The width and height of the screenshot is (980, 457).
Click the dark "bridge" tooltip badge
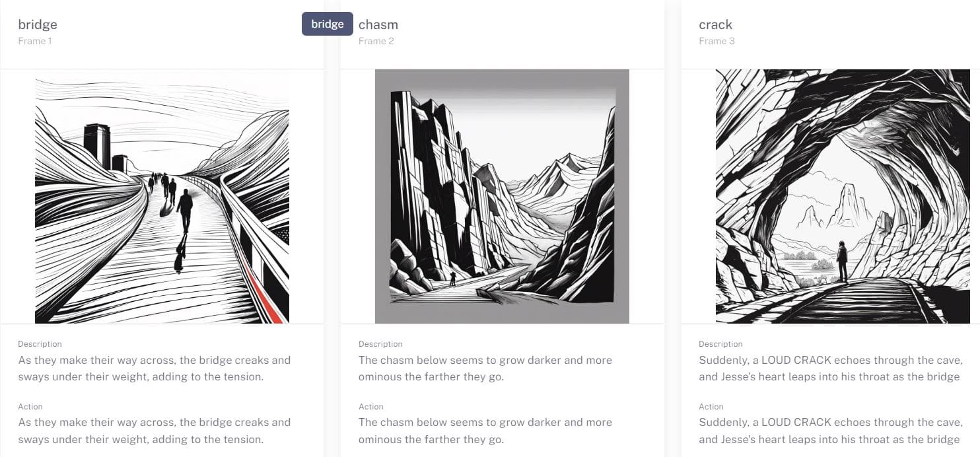[328, 24]
